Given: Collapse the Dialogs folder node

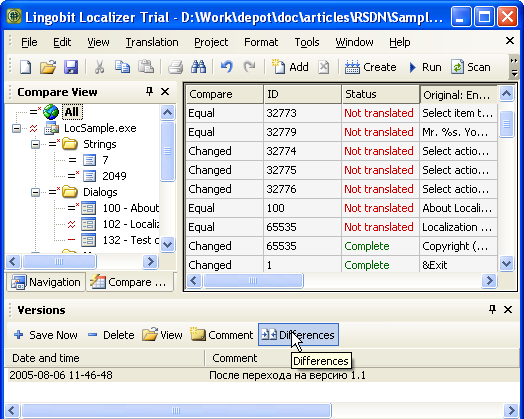Looking at the screenshot, I should (35, 192).
